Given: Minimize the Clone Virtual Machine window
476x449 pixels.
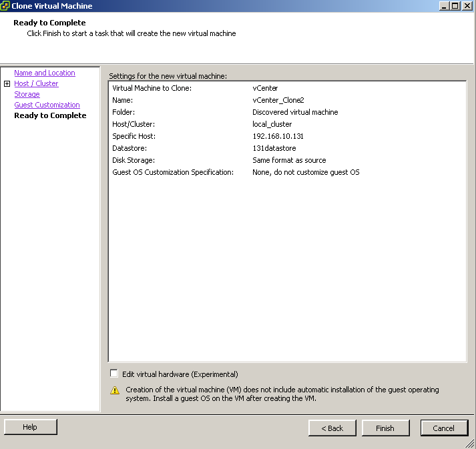Looking at the screenshot, I should click(444, 6).
